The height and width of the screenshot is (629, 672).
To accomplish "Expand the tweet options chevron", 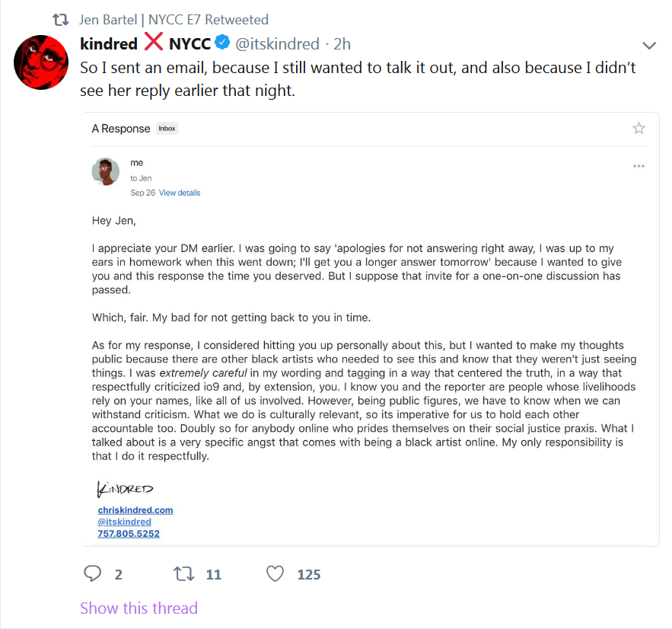I will pyautogui.click(x=649, y=46).
